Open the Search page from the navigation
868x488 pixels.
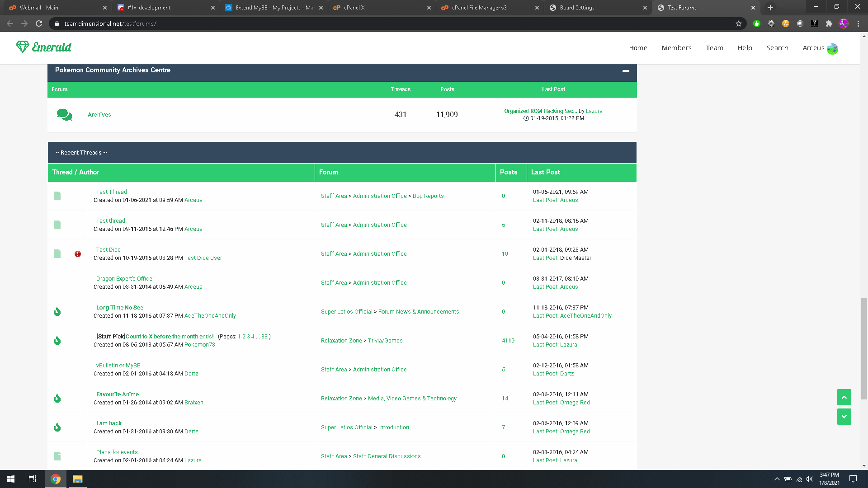click(777, 48)
